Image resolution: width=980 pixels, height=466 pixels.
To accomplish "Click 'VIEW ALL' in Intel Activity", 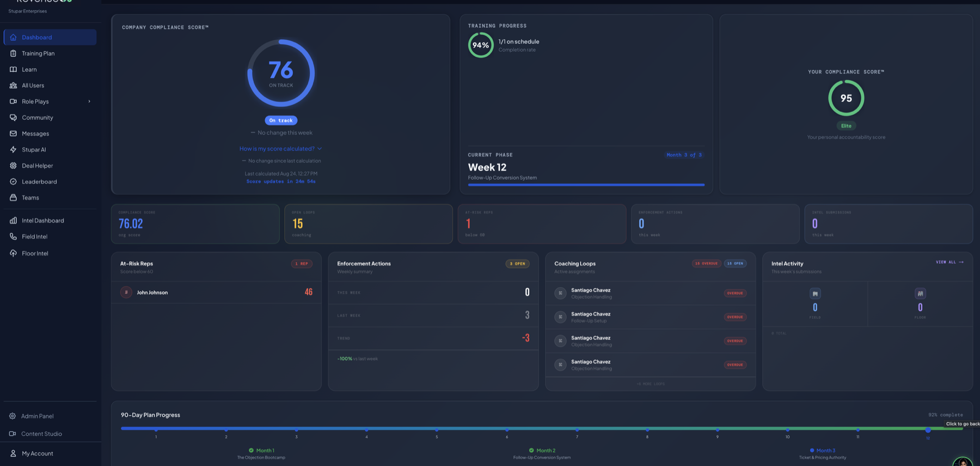I will coord(950,262).
